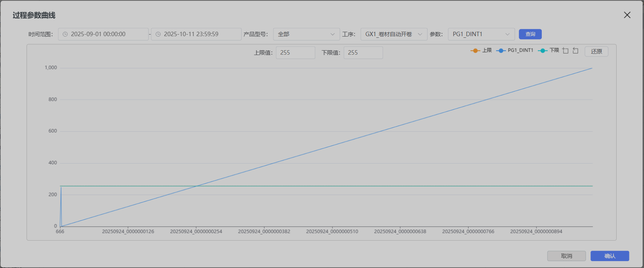Click the 上限值 input field
Image resolution: width=644 pixels, height=268 pixels.
coord(295,53)
